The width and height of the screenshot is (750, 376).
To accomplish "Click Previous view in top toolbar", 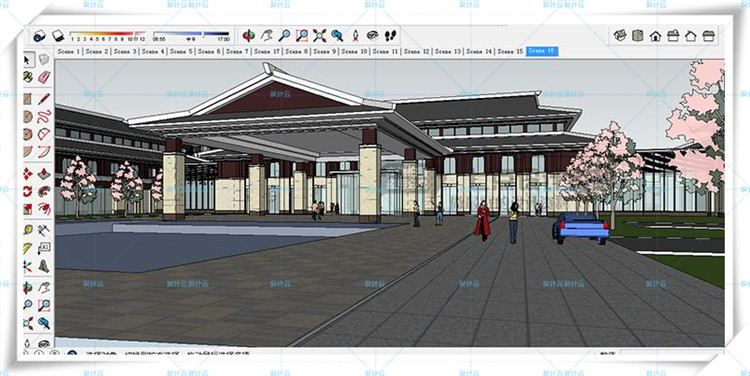I will (x=337, y=35).
